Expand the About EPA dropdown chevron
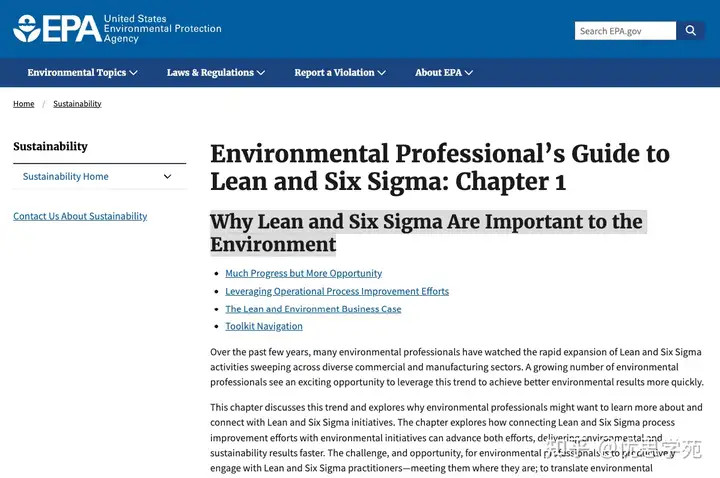Image resolution: width=720 pixels, height=478 pixels. coord(469,73)
